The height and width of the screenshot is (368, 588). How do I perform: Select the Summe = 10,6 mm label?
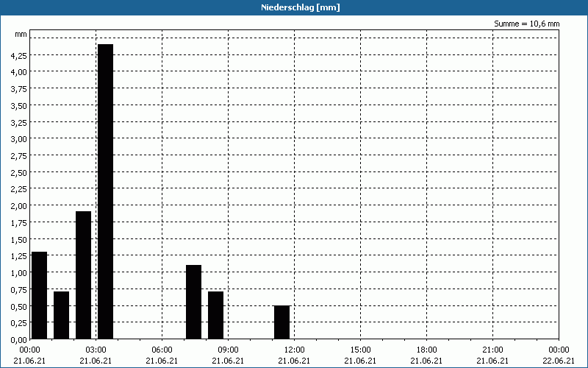(x=526, y=24)
